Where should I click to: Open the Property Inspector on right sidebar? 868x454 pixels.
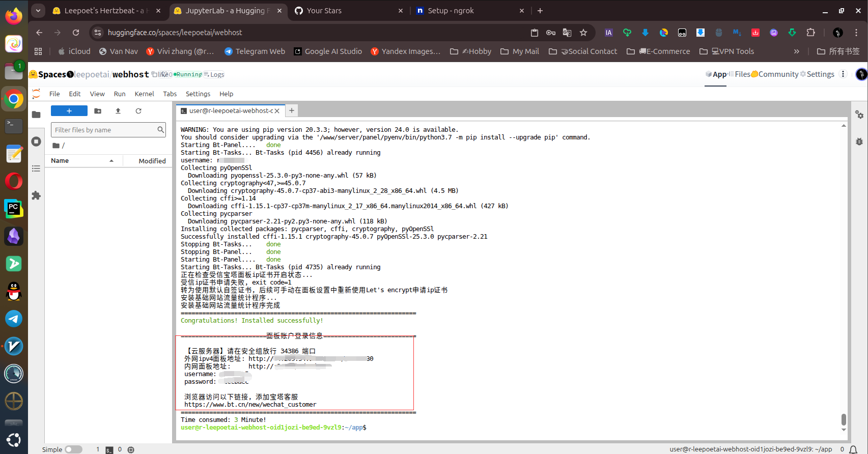coord(859,115)
